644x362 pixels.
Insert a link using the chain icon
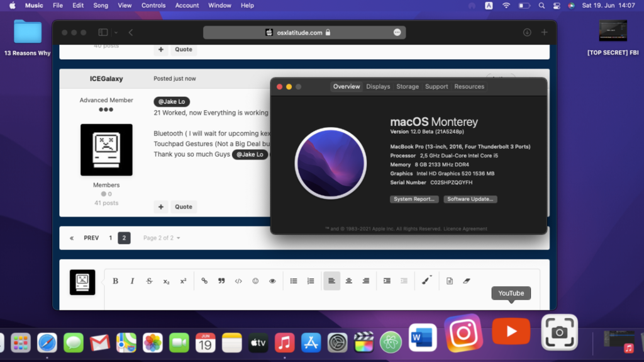click(x=204, y=281)
